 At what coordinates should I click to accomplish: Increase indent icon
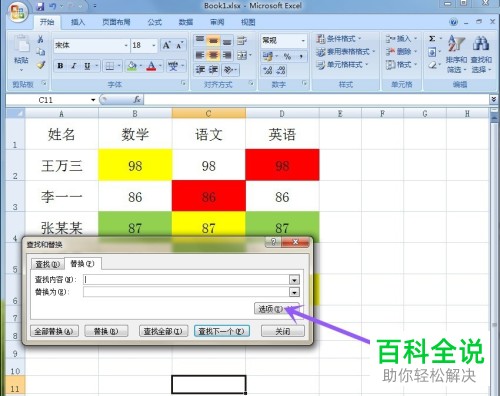[213, 70]
